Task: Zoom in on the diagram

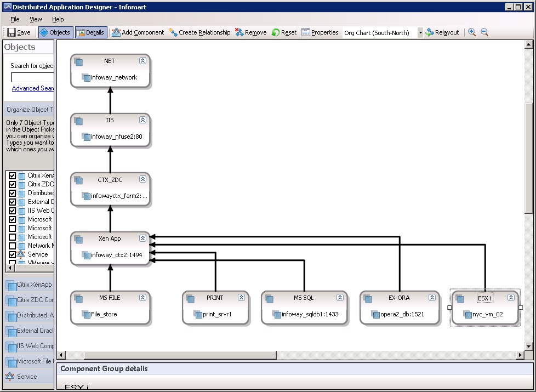Action: 472,32
